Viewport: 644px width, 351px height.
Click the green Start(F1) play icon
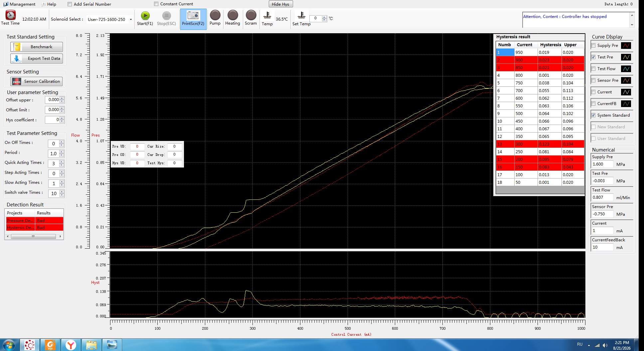coord(145,16)
